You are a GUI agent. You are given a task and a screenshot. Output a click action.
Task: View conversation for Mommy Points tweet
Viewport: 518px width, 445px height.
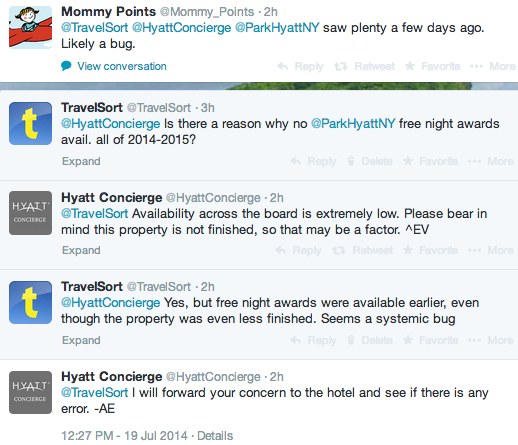(114, 66)
